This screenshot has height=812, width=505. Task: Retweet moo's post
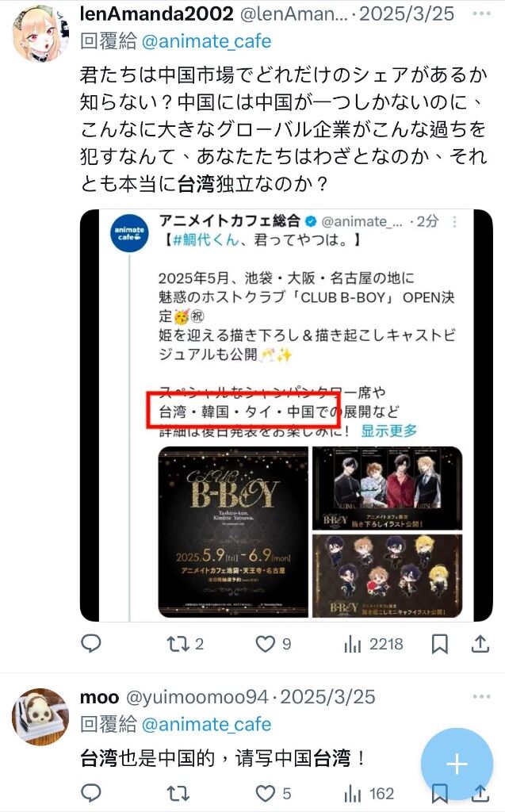(x=178, y=793)
